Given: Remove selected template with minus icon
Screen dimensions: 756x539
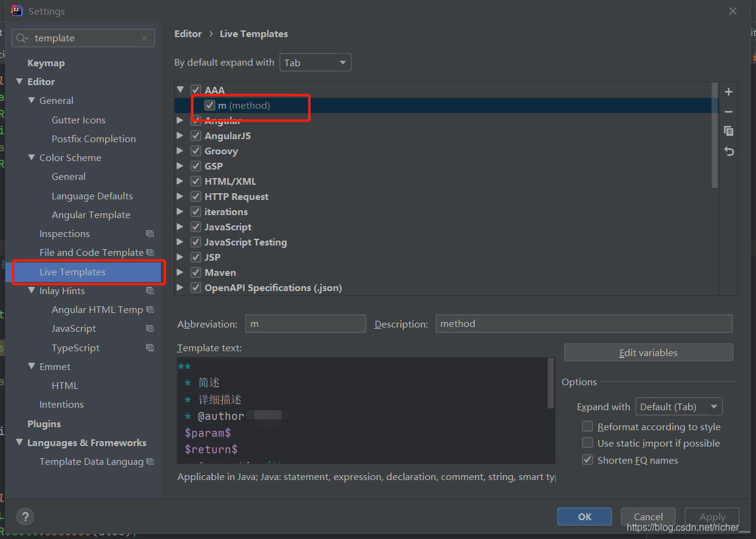Looking at the screenshot, I should tap(729, 112).
